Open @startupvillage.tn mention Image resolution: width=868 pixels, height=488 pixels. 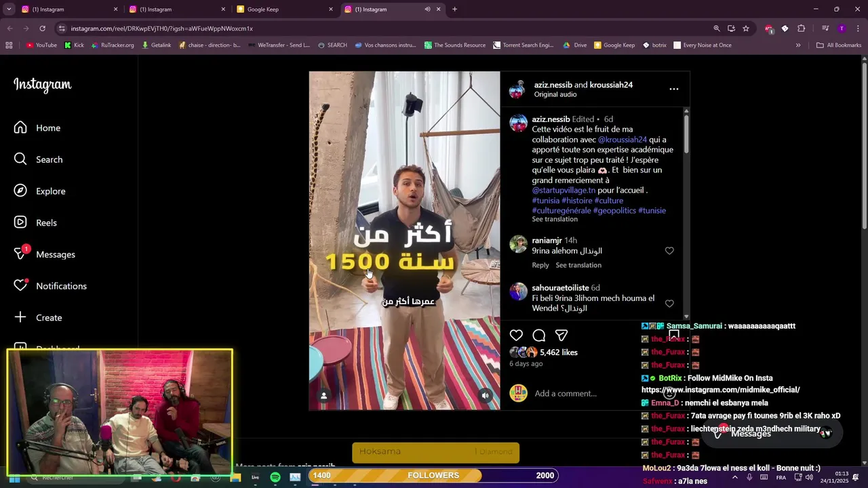tap(564, 190)
